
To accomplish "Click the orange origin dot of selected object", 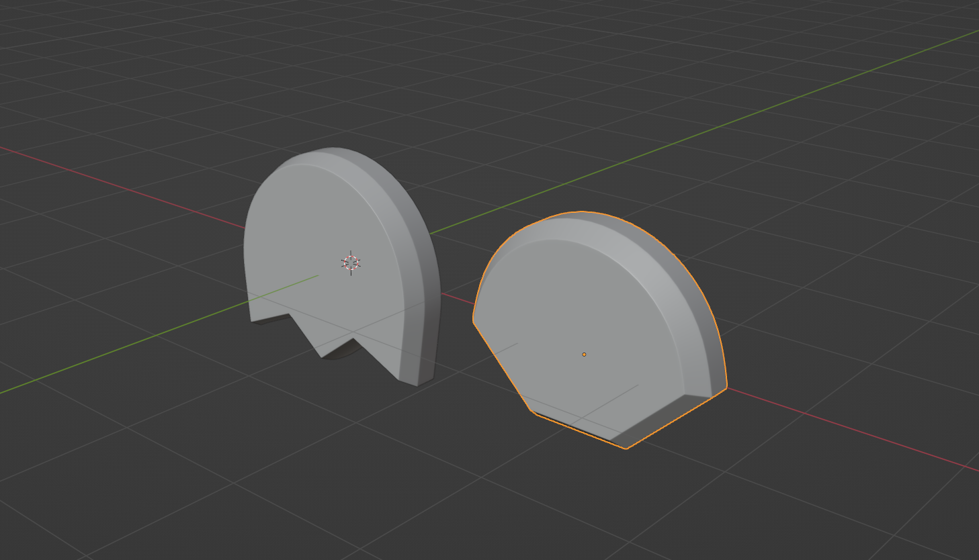I will click(x=584, y=354).
